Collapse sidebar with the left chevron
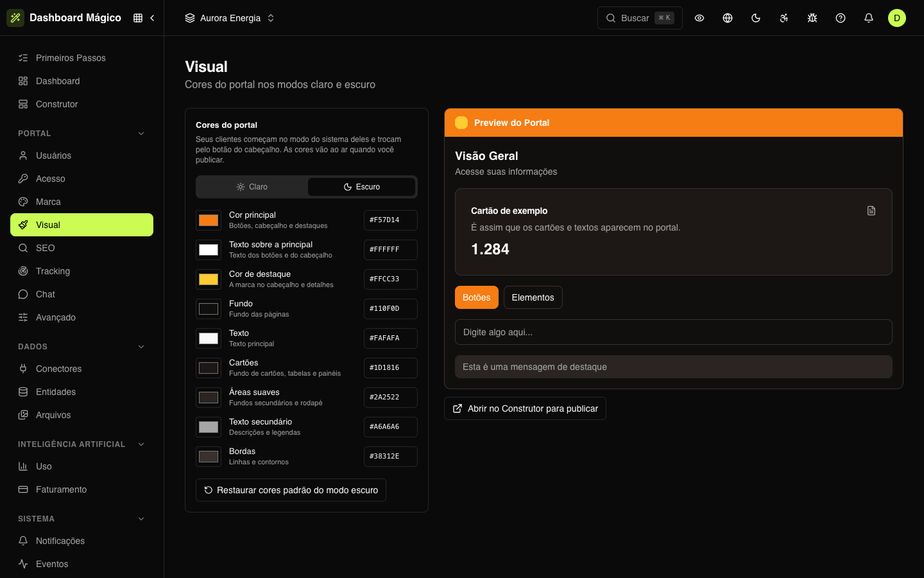The width and height of the screenshot is (924, 578). tap(152, 18)
